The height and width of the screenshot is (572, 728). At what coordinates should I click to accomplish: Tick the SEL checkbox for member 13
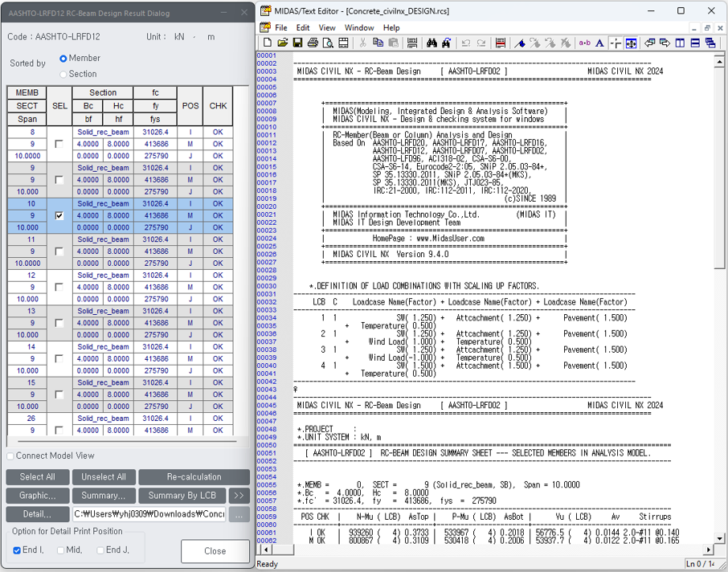(x=59, y=323)
